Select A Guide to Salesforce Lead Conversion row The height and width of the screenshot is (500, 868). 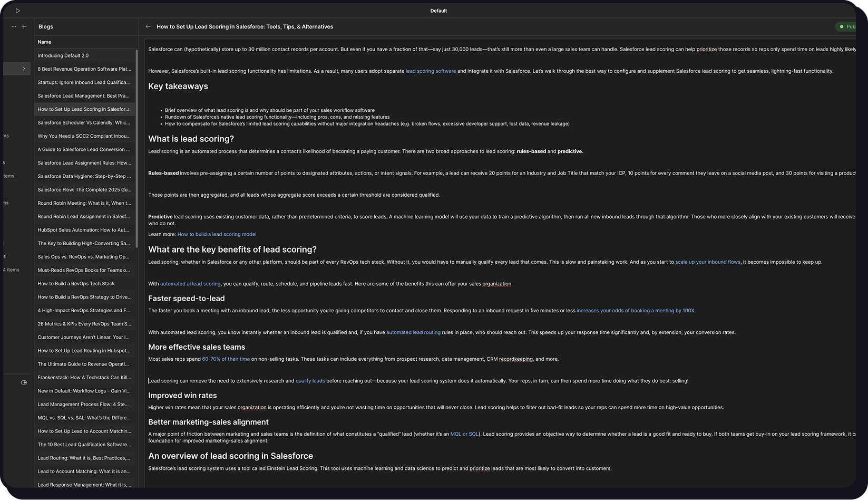click(x=84, y=149)
